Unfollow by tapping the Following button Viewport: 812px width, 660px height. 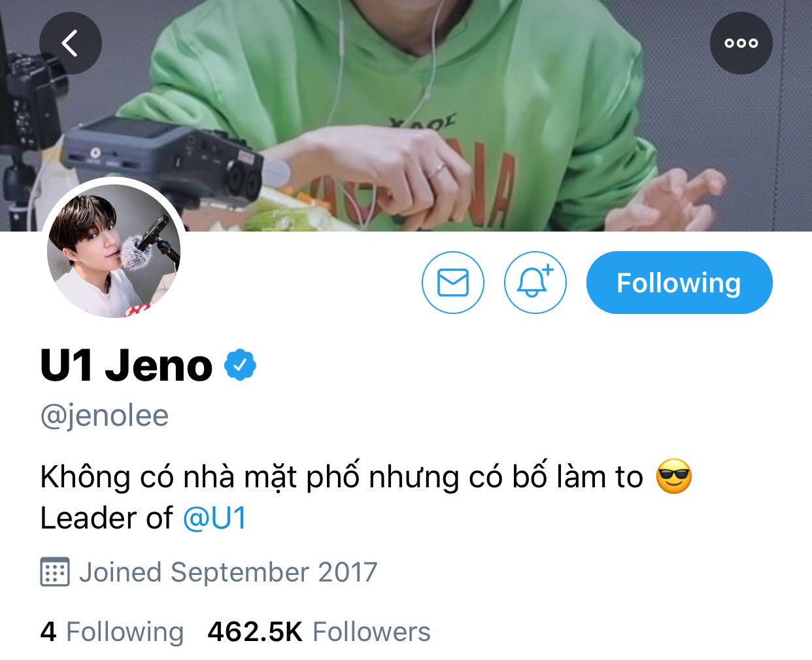tap(679, 283)
